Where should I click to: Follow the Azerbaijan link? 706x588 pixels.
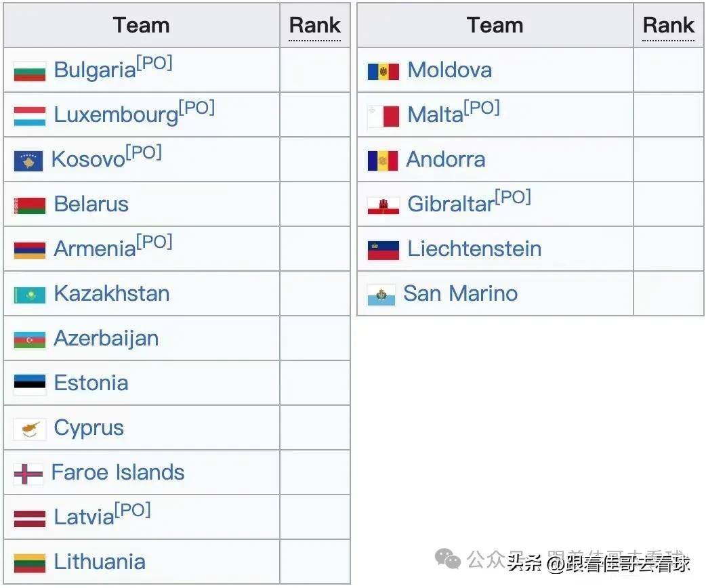click(x=106, y=338)
